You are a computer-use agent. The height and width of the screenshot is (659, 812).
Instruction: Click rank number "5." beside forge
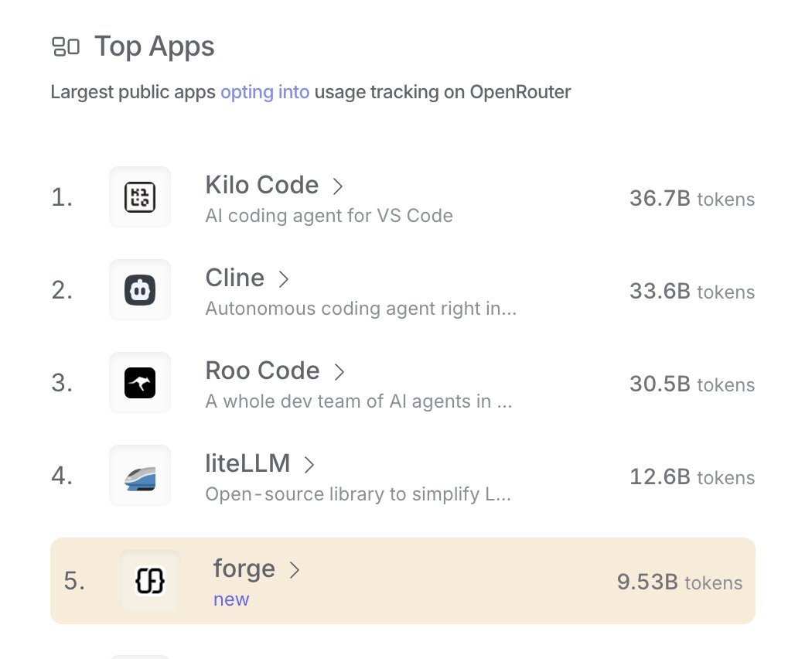coord(74,581)
